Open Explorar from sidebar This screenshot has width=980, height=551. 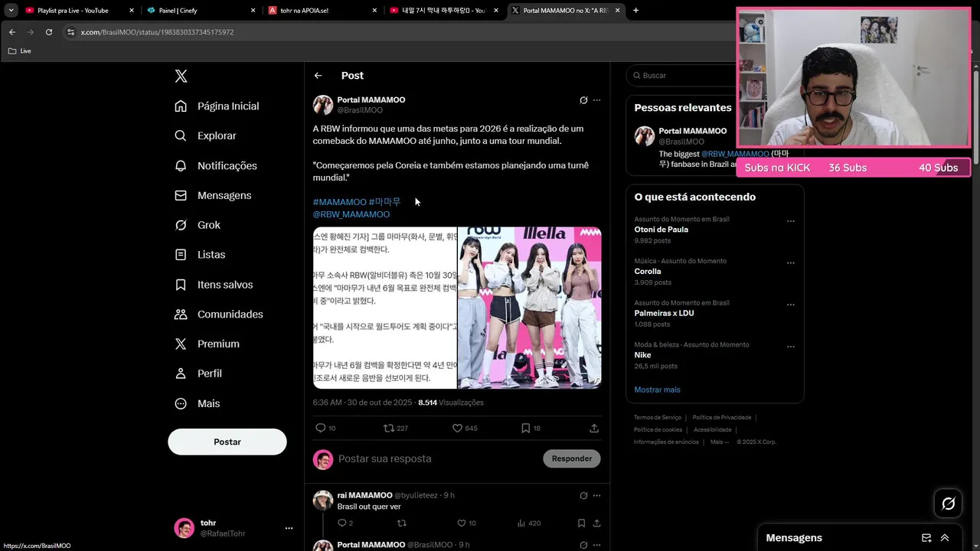point(206,135)
